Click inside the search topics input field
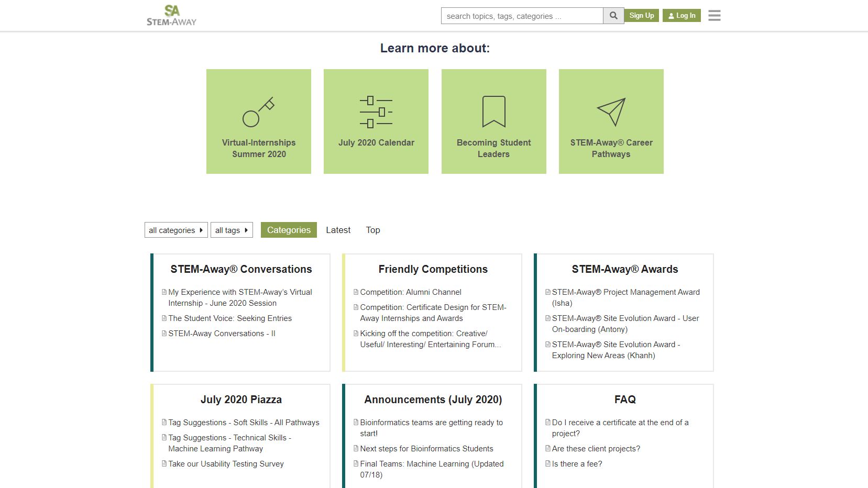 (x=521, y=15)
